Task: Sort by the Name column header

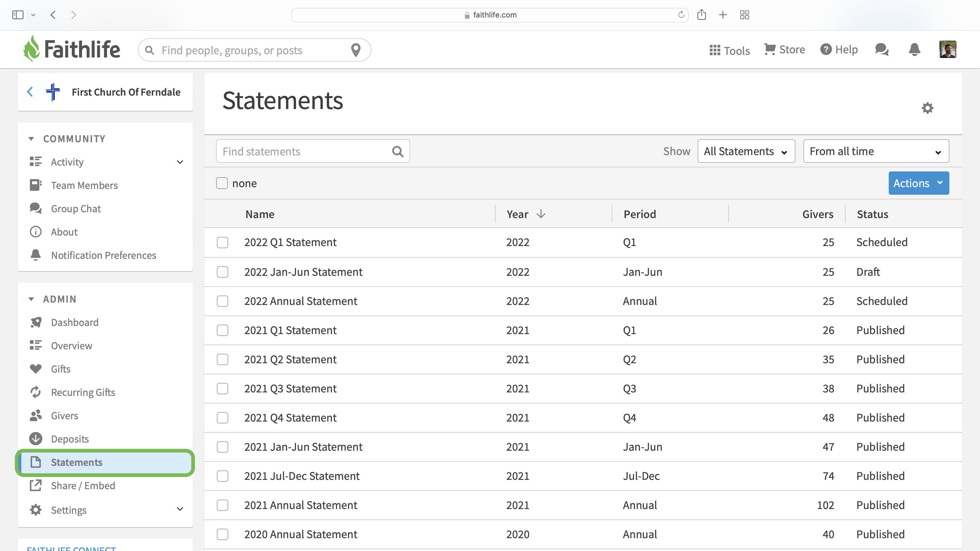Action: 260,214
